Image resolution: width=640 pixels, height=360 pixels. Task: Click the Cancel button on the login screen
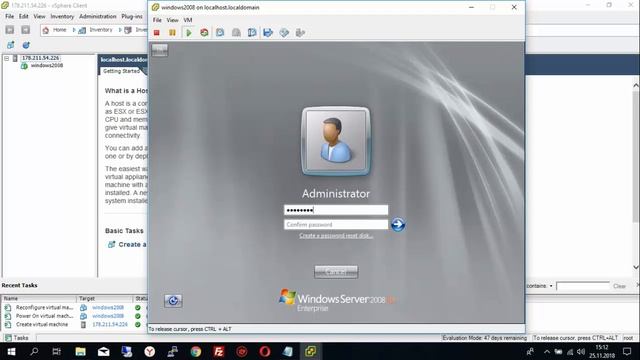tap(336, 272)
